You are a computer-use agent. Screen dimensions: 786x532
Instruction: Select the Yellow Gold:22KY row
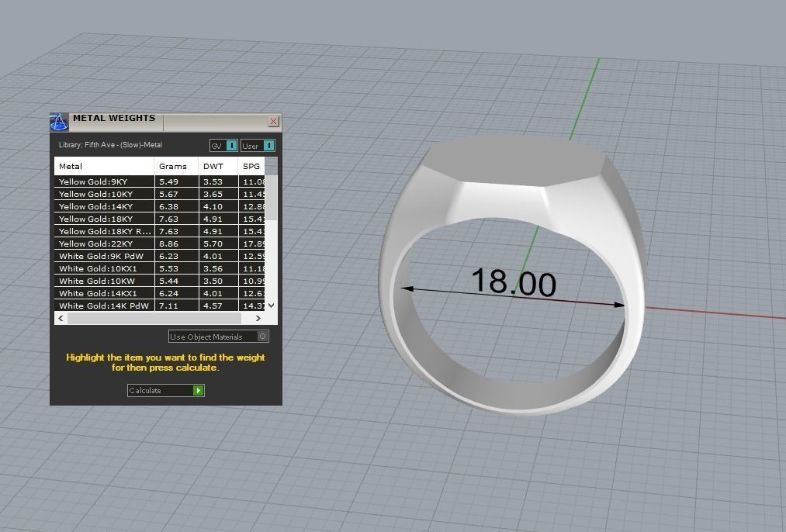point(159,244)
